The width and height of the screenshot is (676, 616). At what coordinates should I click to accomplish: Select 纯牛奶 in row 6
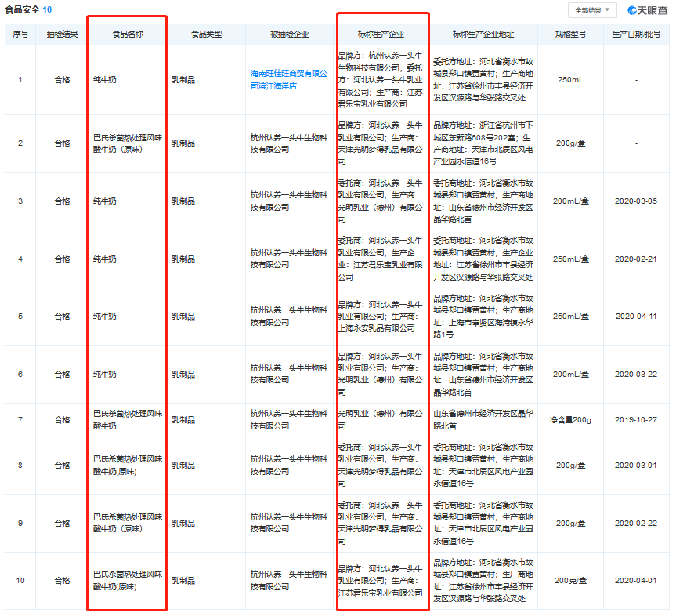105,374
